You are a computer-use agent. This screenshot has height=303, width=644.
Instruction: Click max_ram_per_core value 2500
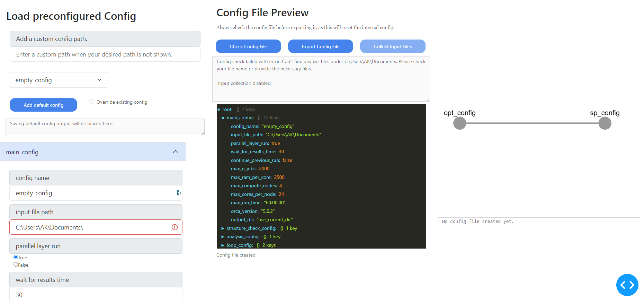coord(279,177)
